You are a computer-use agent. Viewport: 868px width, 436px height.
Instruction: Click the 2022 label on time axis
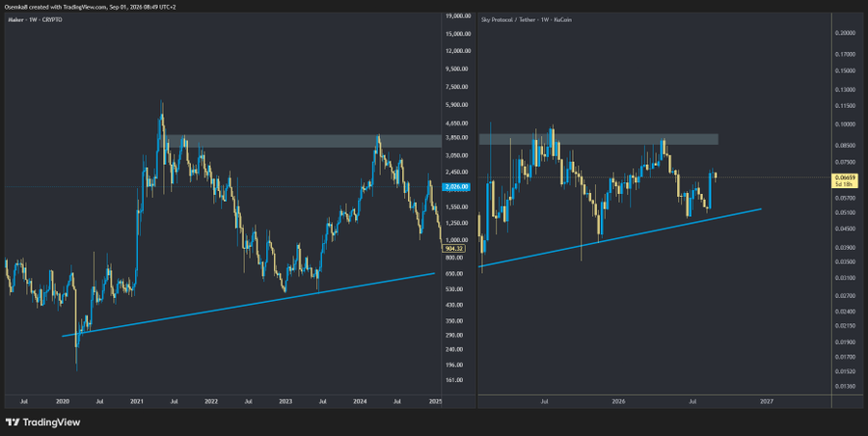tap(211, 401)
